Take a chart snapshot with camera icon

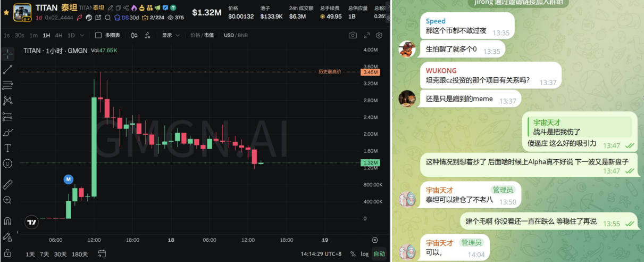(x=353, y=35)
